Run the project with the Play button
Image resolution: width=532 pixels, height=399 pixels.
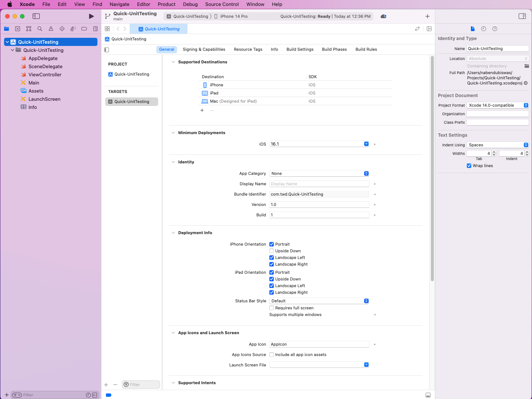click(91, 16)
